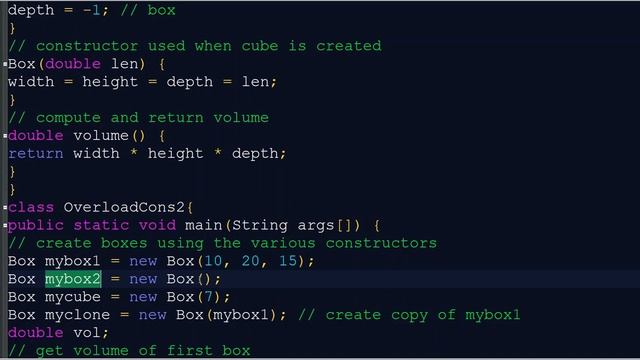Screen dimensions: 640x360
Task: Click the mybox1 variable declaration name
Action: point(73,261)
